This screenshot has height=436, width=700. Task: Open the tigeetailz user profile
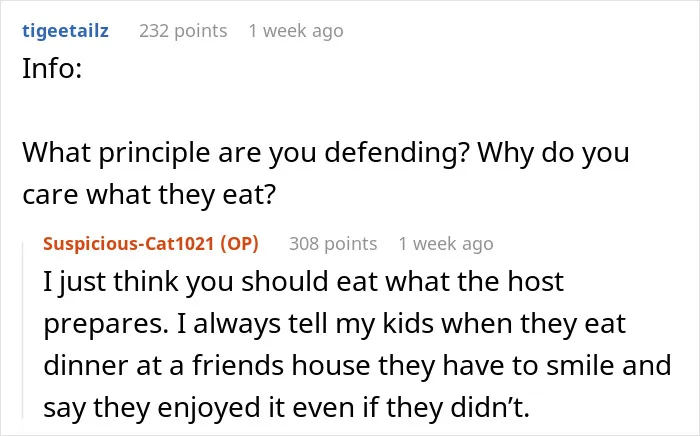[65, 31]
